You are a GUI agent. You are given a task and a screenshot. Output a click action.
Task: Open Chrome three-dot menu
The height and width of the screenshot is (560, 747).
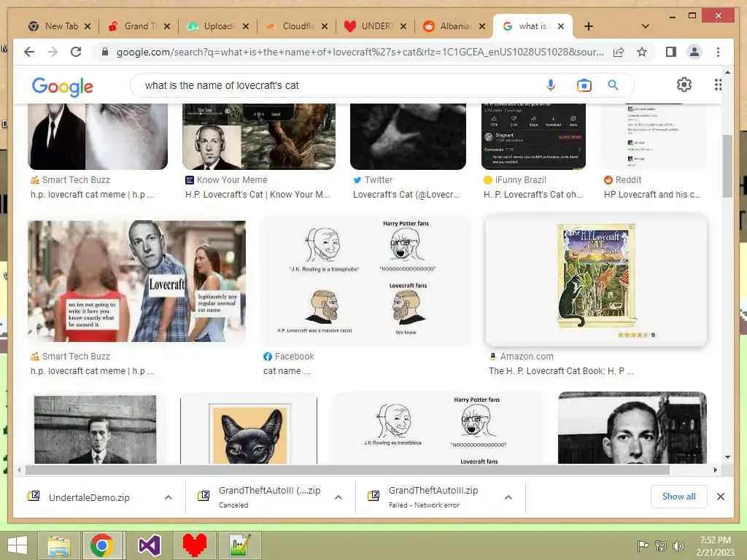coord(718,52)
